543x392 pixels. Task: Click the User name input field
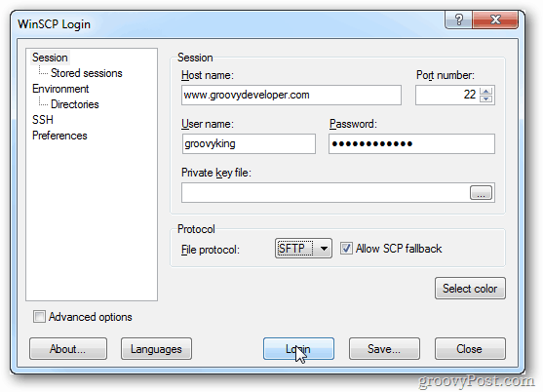click(249, 143)
